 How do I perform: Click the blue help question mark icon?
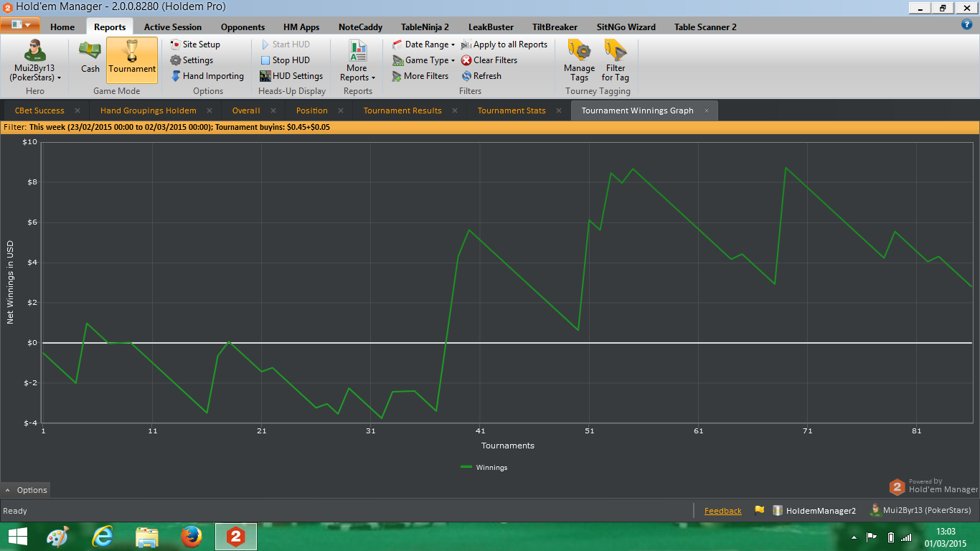point(966,24)
